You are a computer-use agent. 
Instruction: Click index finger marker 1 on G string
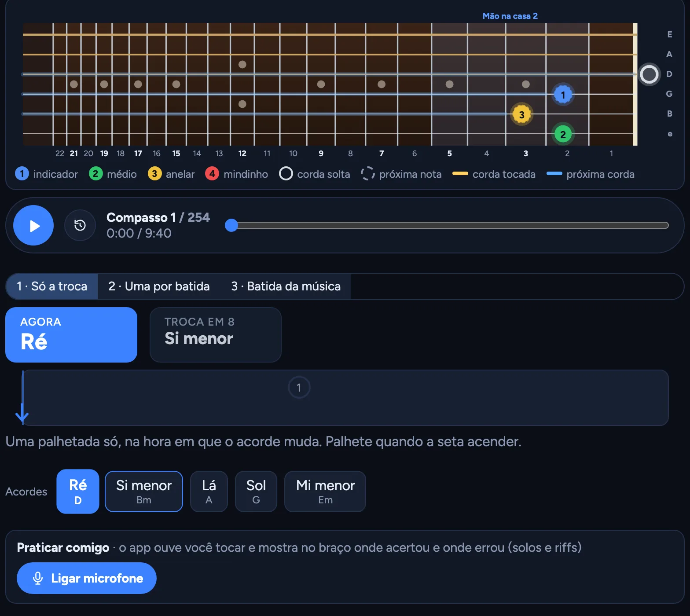563,95
